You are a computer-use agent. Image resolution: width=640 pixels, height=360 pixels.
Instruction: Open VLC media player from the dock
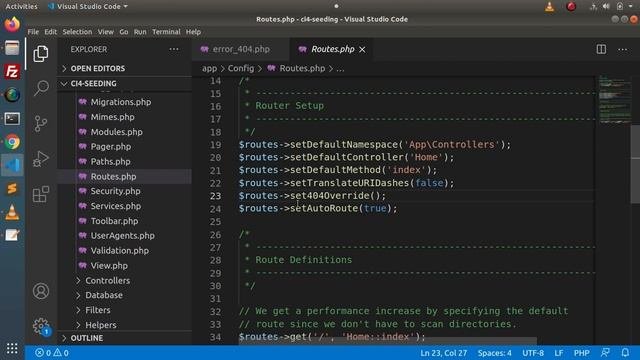(12, 212)
